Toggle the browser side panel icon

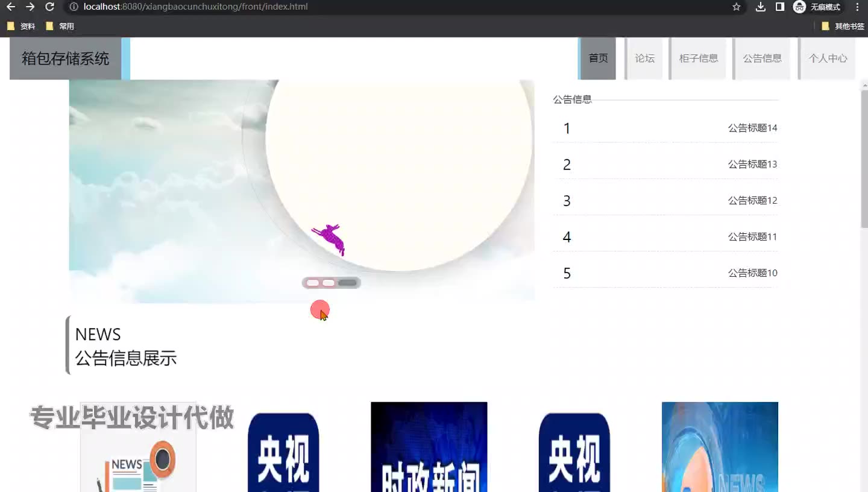(x=779, y=7)
